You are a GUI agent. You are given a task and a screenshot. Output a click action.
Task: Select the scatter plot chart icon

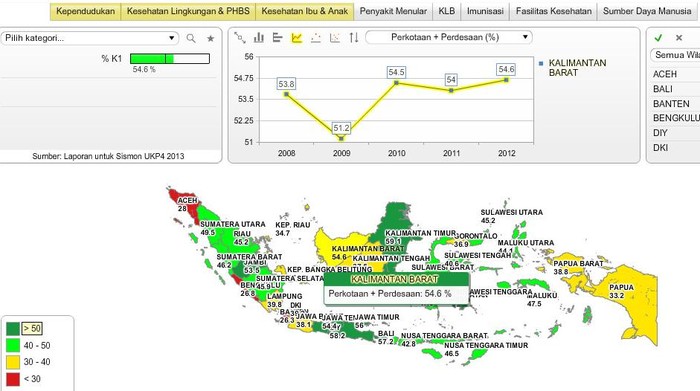[x=335, y=38]
